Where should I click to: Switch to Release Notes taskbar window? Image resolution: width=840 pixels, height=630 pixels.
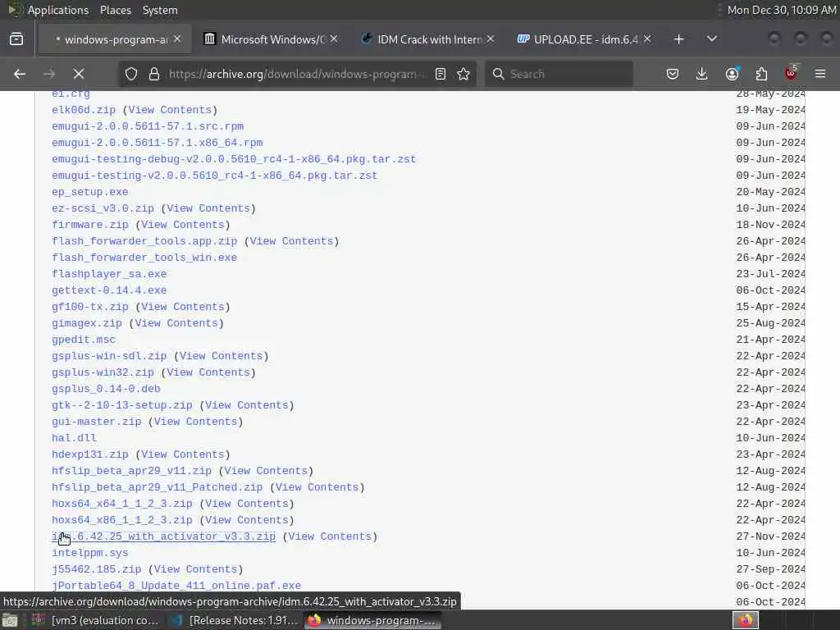(234, 620)
